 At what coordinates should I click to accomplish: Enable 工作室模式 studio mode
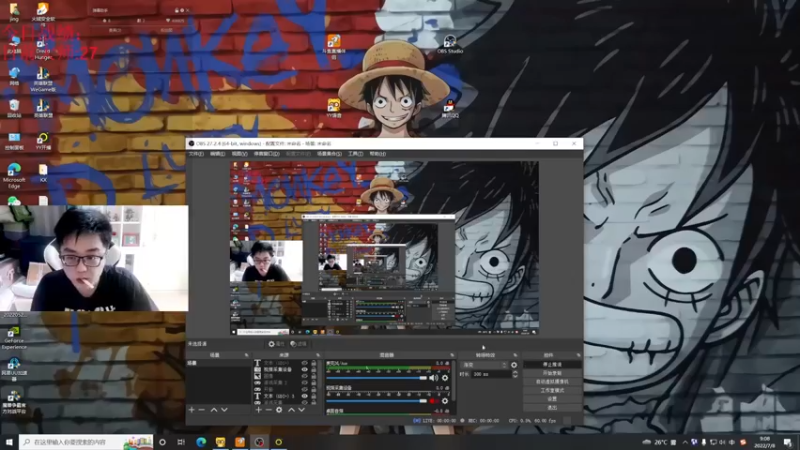point(552,390)
